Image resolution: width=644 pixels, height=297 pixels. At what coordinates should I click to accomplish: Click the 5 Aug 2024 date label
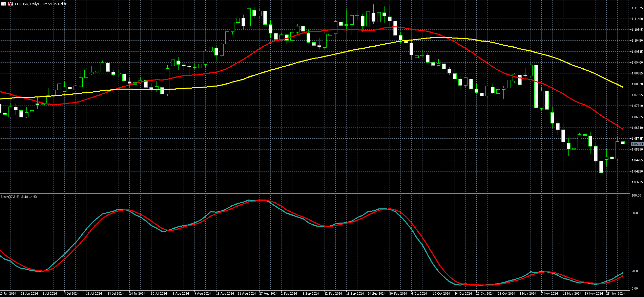(x=181, y=294)
